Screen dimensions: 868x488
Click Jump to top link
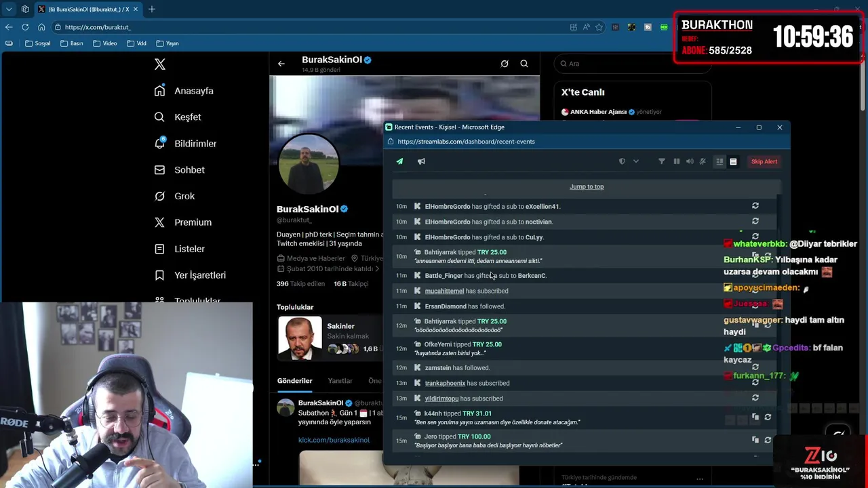587,186
